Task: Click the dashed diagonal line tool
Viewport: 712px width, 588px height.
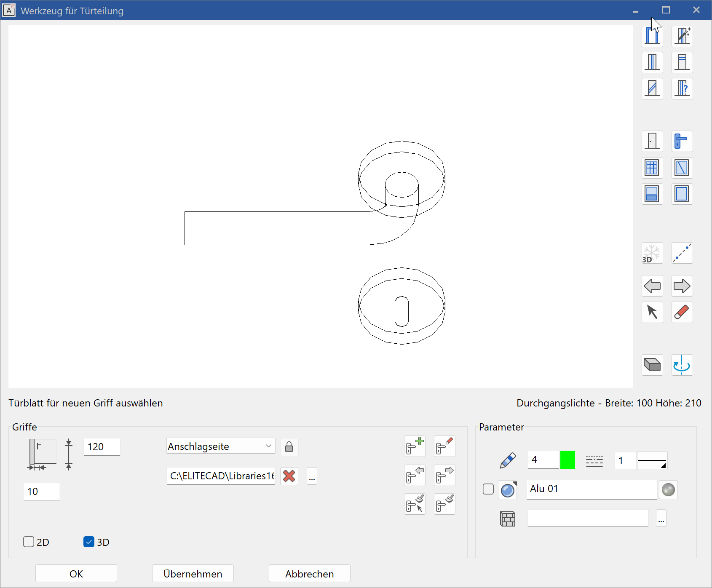Action: point(682,253)
